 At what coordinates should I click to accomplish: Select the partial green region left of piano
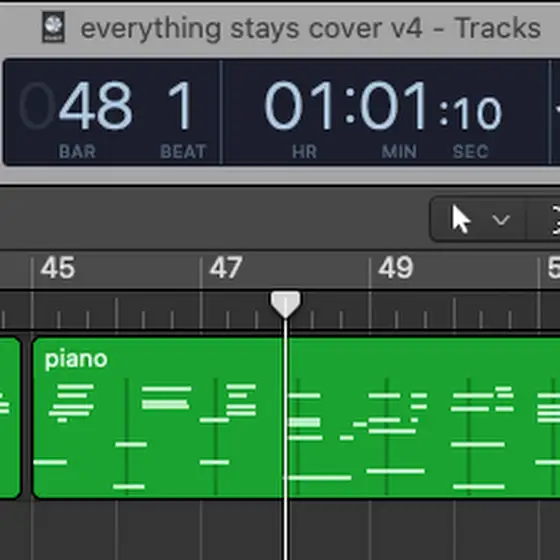[10, 418]
